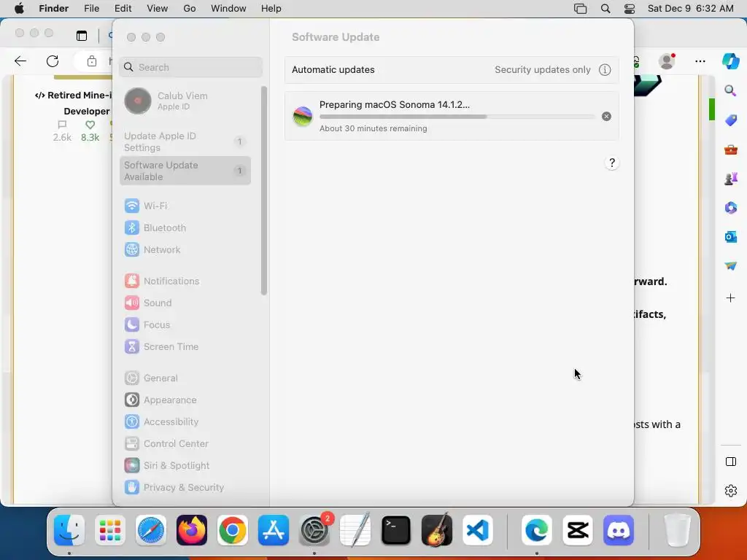Click Security updates only text

(x=542, y=70)
